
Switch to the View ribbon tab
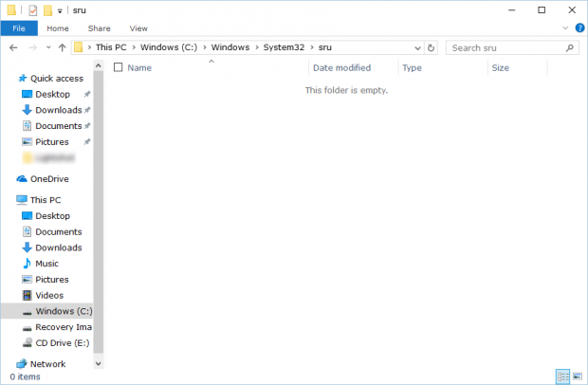(138, 28)
